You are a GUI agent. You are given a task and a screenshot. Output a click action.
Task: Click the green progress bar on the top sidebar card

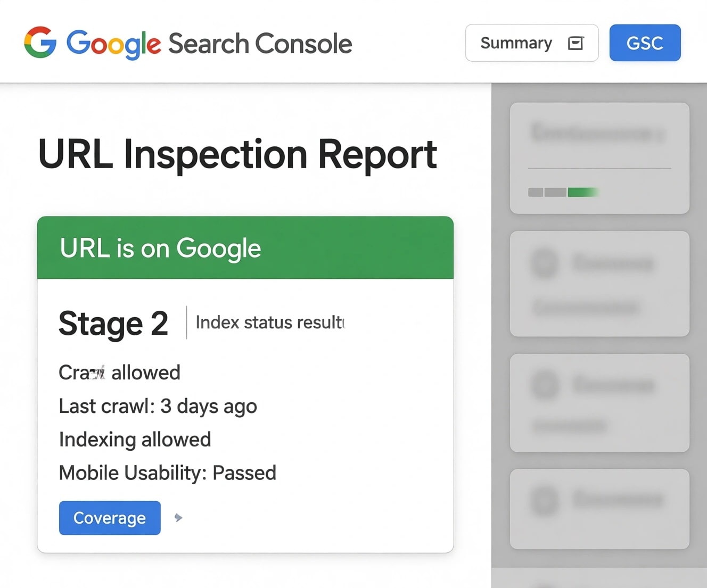click(x=582, y=192)
